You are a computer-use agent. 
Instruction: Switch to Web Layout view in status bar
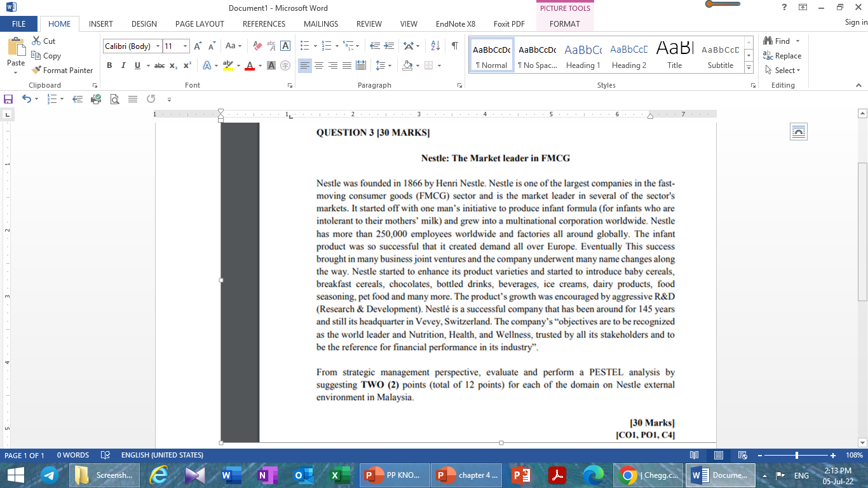pos(742,456)
